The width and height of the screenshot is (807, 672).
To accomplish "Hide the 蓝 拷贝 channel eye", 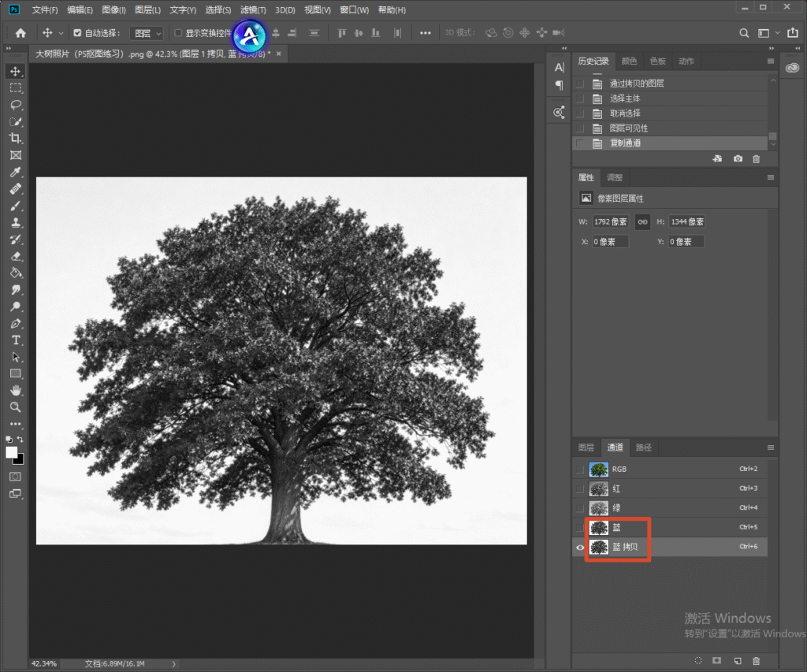I will pyautogui.click(x=580, y=548).
